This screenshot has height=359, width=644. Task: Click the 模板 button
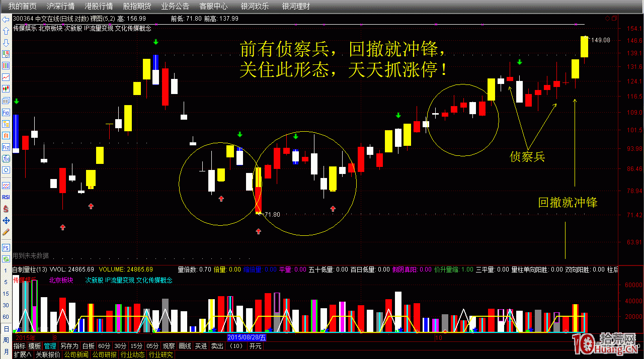[x=35, y=346]
